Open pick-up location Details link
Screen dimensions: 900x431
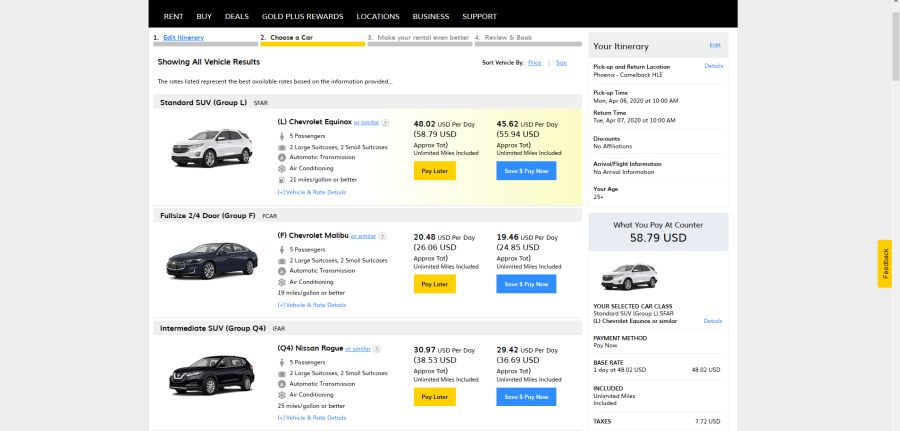point(713,66)
